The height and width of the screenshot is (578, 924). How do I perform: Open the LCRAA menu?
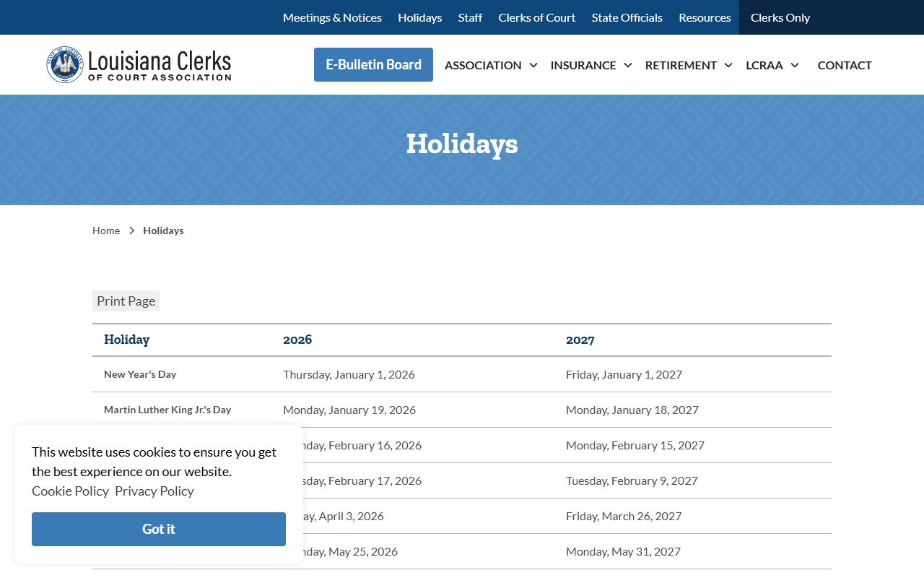click(x=764, y=65)
